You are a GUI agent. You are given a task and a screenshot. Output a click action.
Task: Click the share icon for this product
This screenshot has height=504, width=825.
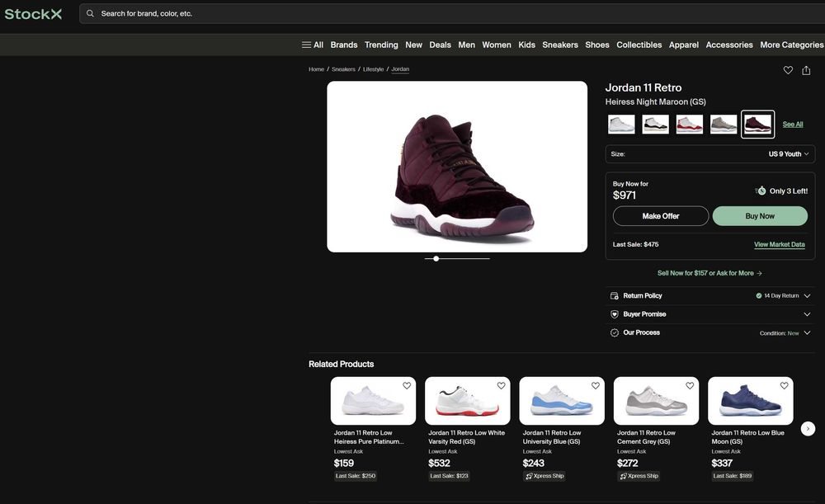(x=806, y=70)
